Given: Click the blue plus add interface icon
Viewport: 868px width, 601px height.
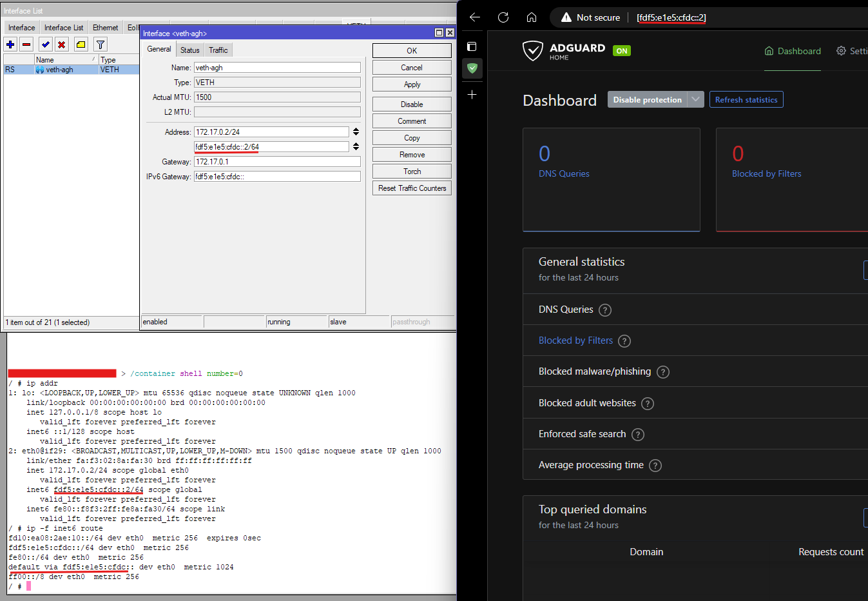Looking at the screenshot, I should point(10,44).
